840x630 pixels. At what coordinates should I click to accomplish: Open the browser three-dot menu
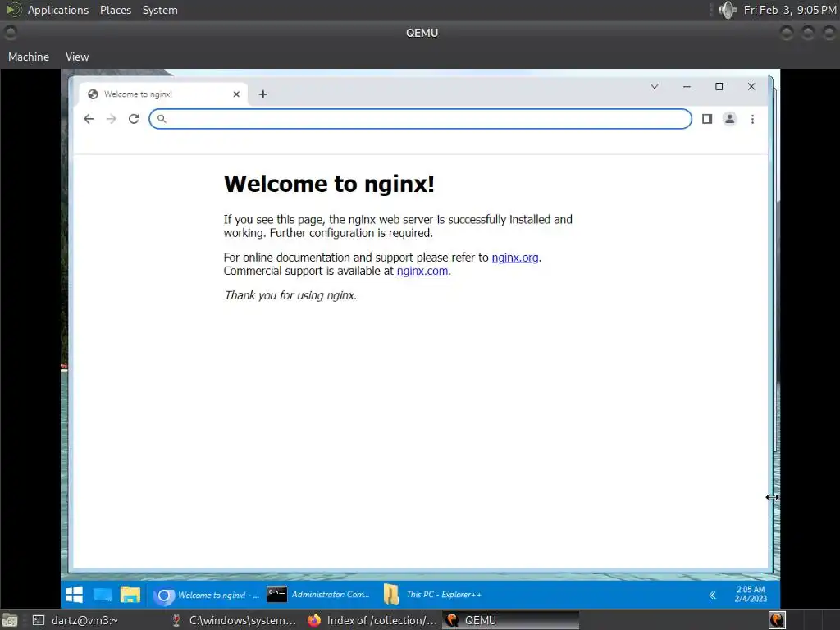click(753, 119)
